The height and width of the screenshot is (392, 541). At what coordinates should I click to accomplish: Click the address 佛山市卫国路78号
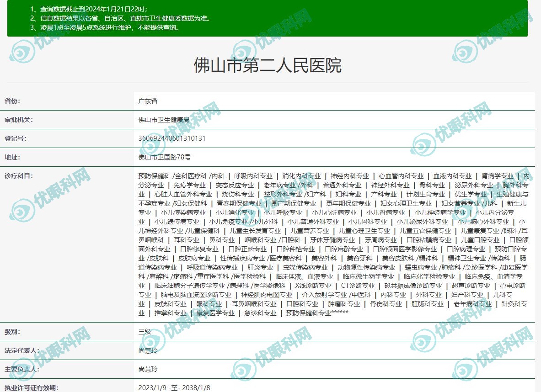click(164, 157)
